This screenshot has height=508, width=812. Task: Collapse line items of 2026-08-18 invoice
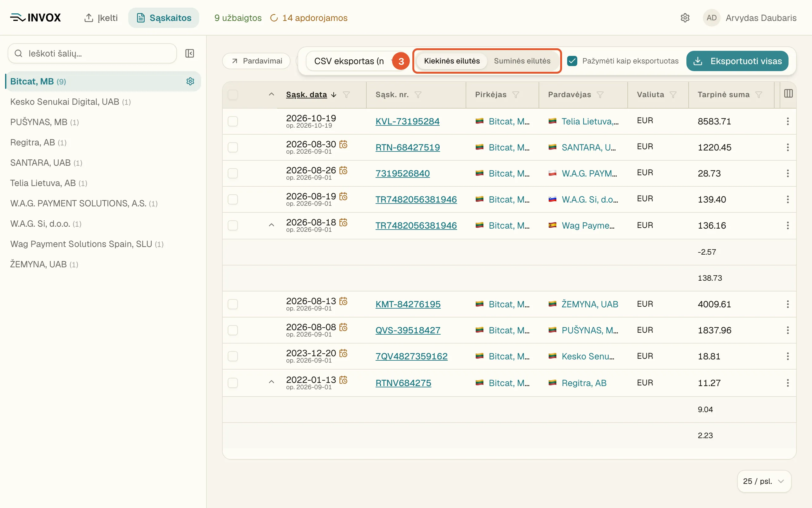272,225
